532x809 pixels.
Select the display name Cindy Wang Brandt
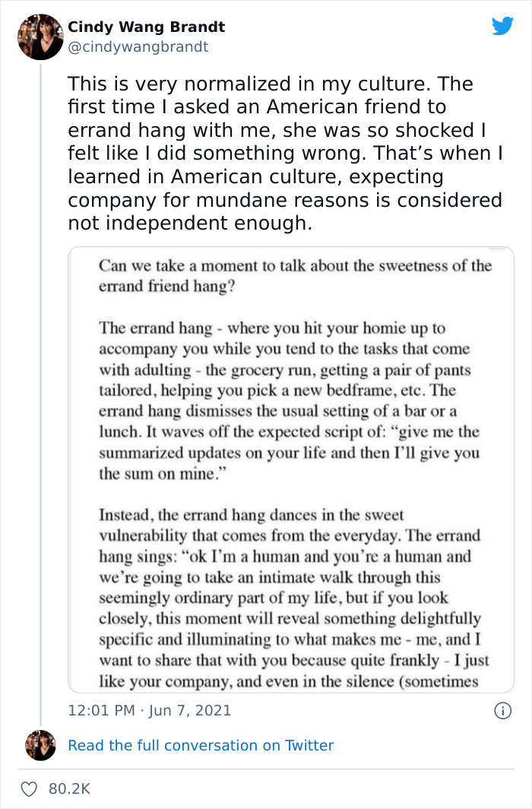pos(146,26)
